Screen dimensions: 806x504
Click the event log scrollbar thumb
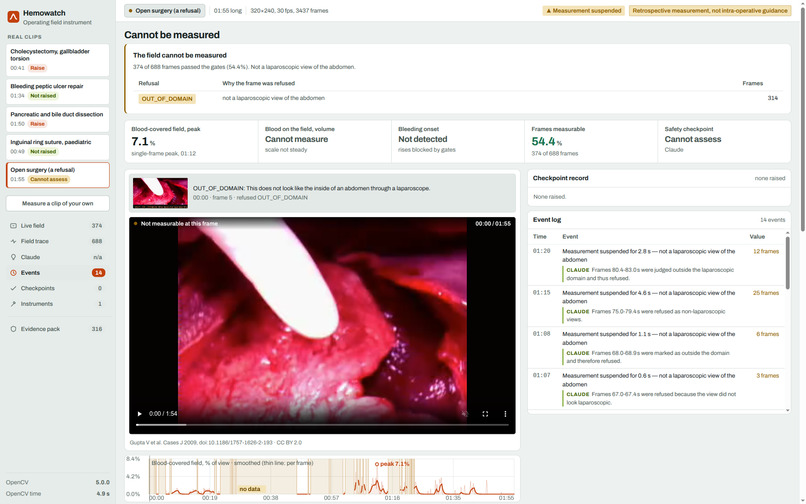787,262
